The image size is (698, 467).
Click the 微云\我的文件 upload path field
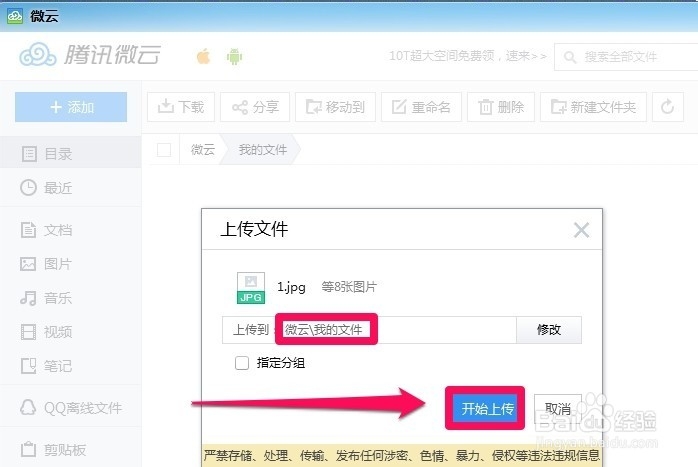click(369, 330)
